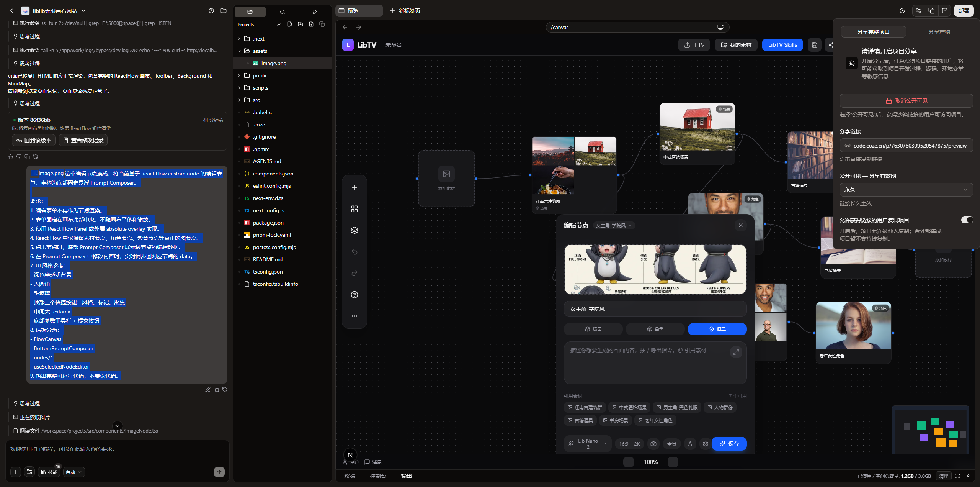Switch to the 分享产物 tab
The height and width of the screenshot is (487, 980).
(x=939, y=32)
